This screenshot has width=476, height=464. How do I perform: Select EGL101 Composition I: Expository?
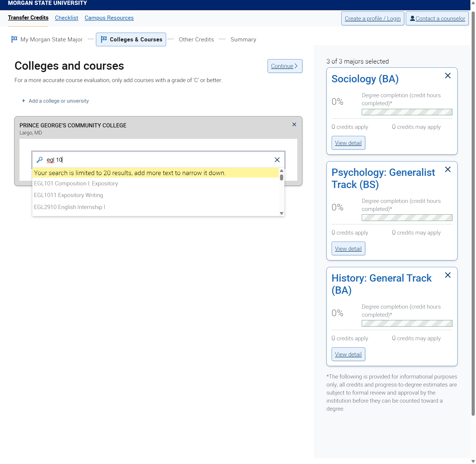point(155,183)
